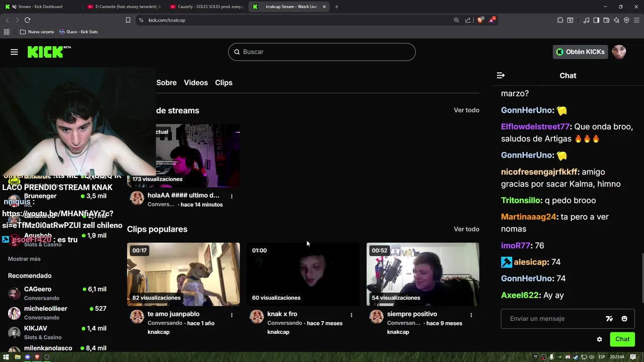Open Brave Leo AI sparkle icon

pos(616,20)
